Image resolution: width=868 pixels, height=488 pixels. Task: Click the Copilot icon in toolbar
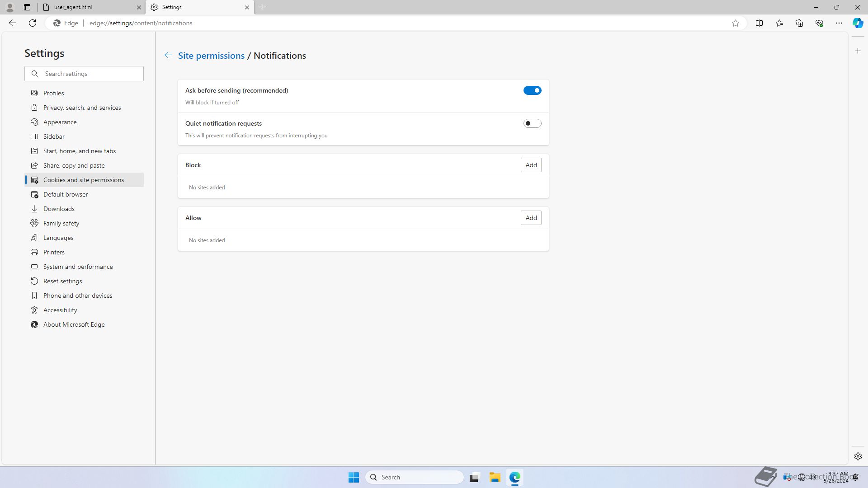tap(858, 23)
